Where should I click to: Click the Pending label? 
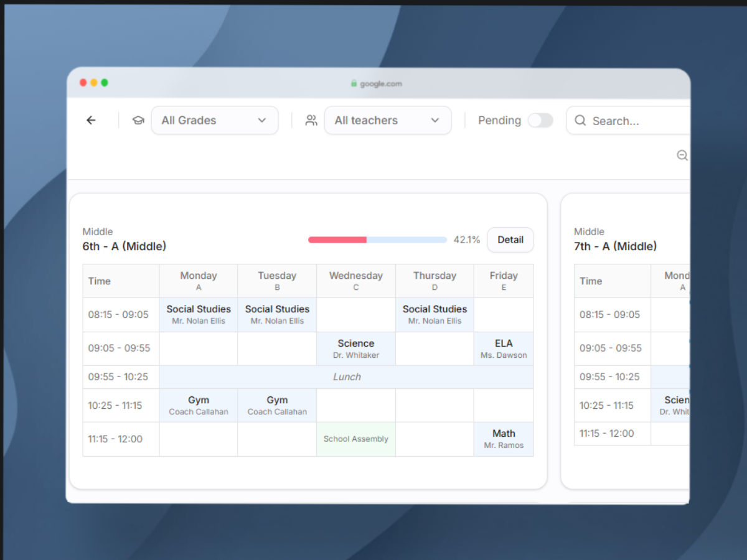499,121
